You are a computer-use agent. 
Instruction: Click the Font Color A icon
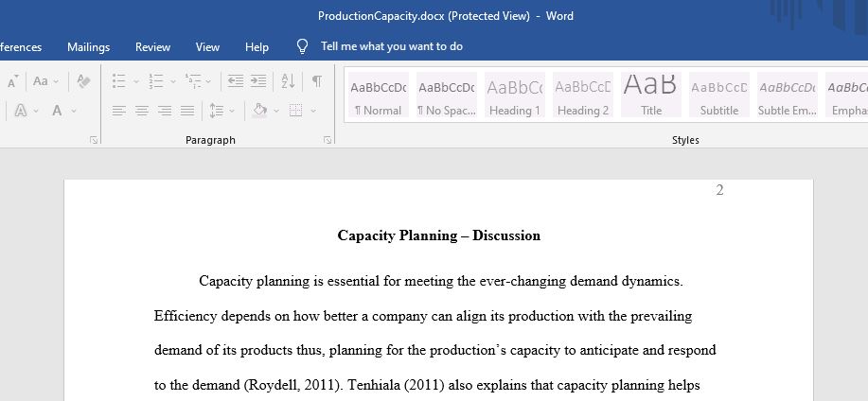[57, 111]
